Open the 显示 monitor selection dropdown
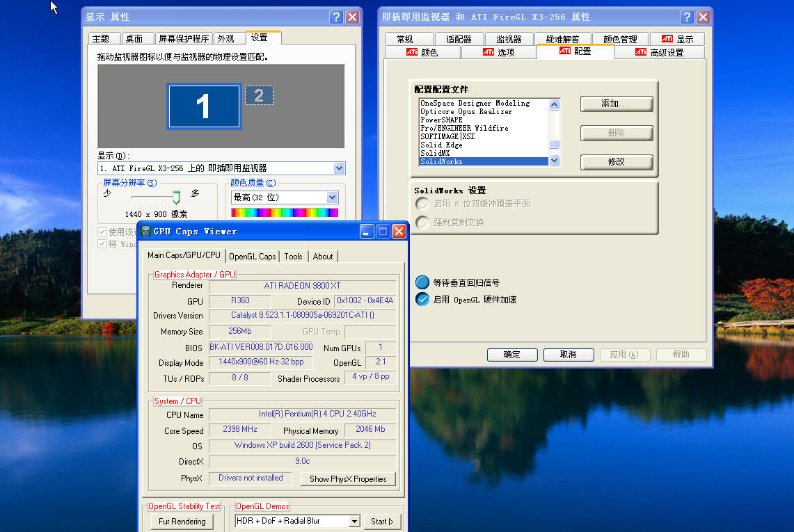This screenshot has width=794, height=532. tap(339, 168)
